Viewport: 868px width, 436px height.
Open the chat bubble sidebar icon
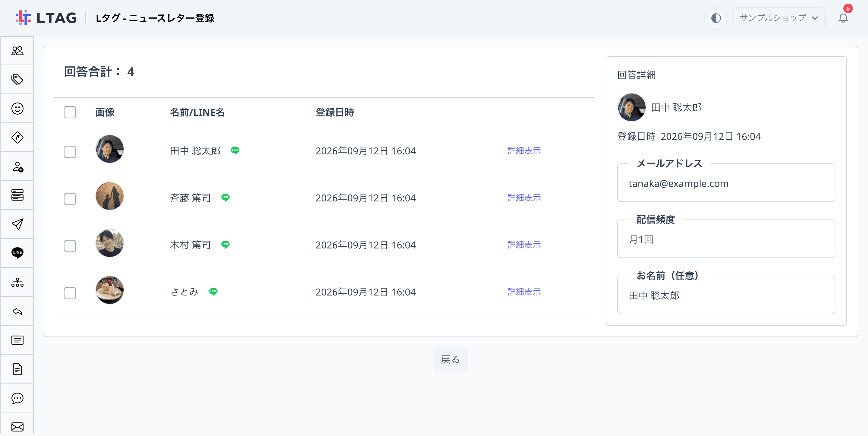pos(17,398)
